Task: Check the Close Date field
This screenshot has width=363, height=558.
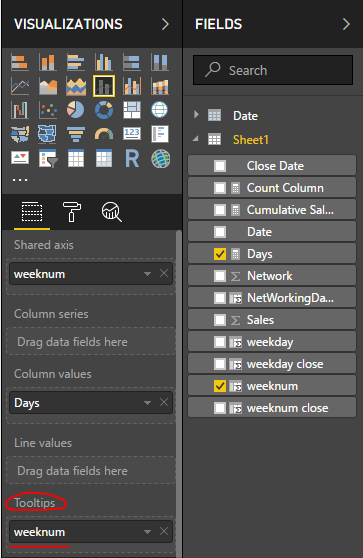Action: [220, 166]
